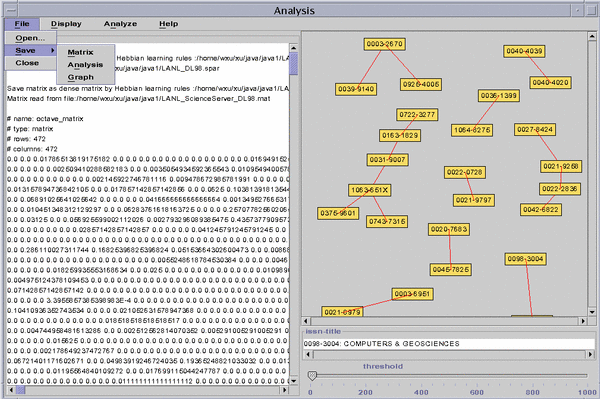Click text pane scroll up arrow
This screenshot has height=399, width=600.
coord(293,48)
